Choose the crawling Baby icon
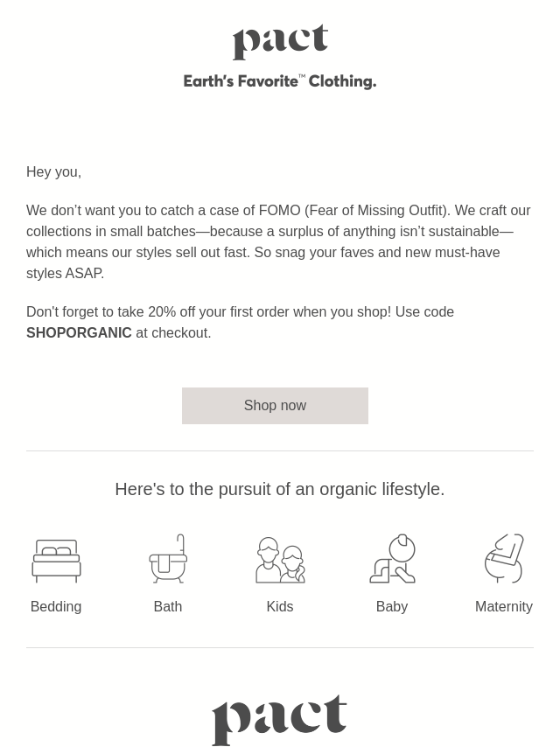The width and height of the screenshot is (560, 747). [x=392, y=558]
